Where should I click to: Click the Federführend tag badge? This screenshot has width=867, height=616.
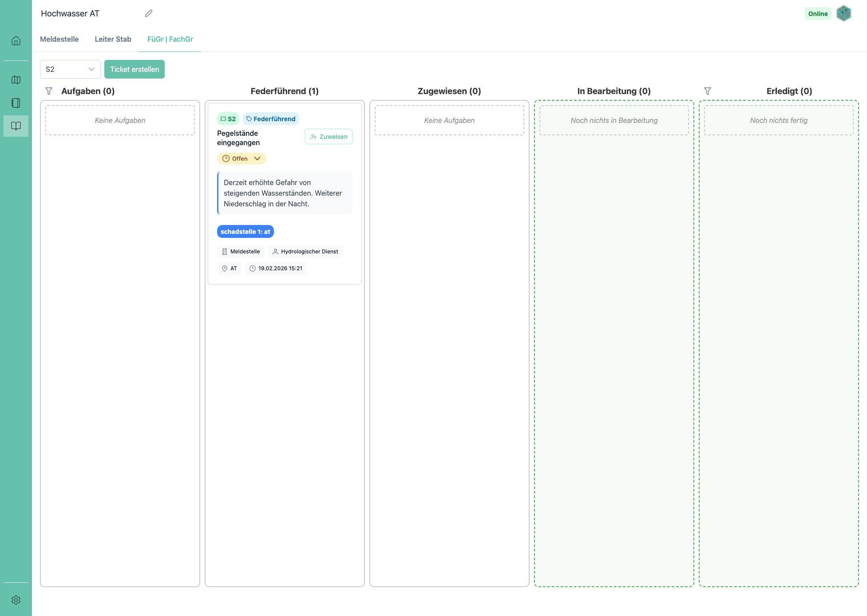(x=271, y=119)
